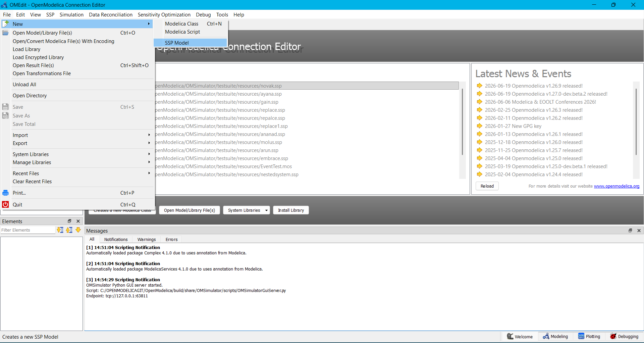This screenshot has width=644, height=343.
Task: Switch to the Notifications tab in Messages
Action: [116, 239]
